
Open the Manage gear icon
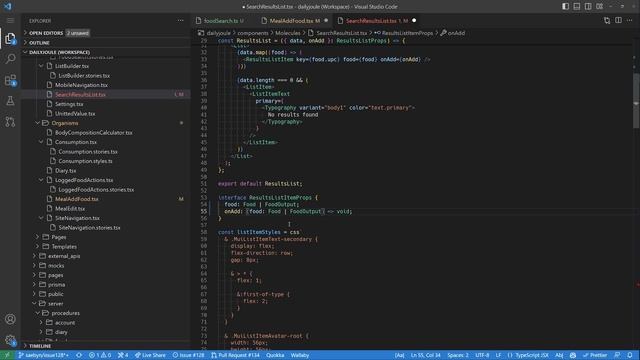(x=10, y=340)
